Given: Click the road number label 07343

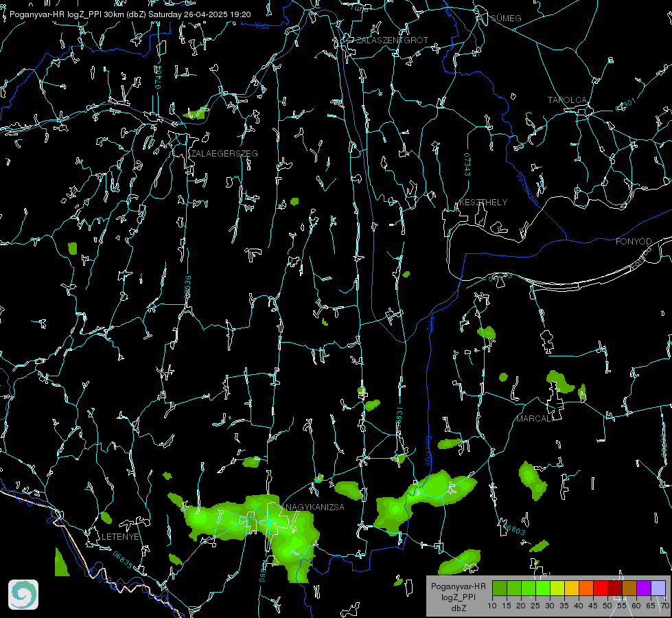Looking at the screenshot, I should pyautogui.click(x=467, y=165).
